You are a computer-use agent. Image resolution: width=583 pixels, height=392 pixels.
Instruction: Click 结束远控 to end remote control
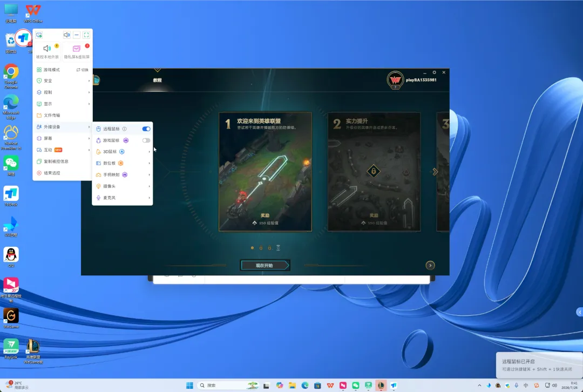click(x=63, y=173)
